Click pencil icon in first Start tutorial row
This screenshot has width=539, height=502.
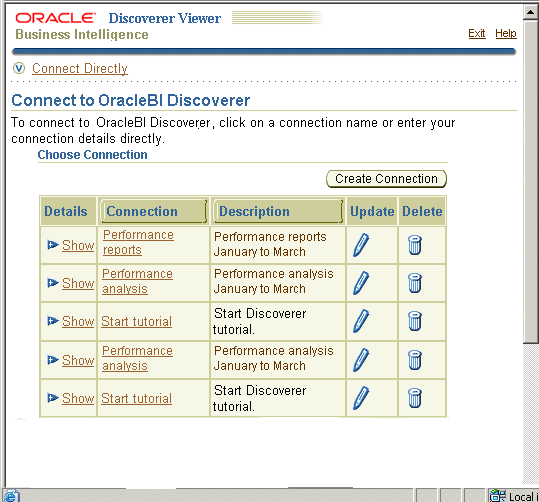[361, 321]
